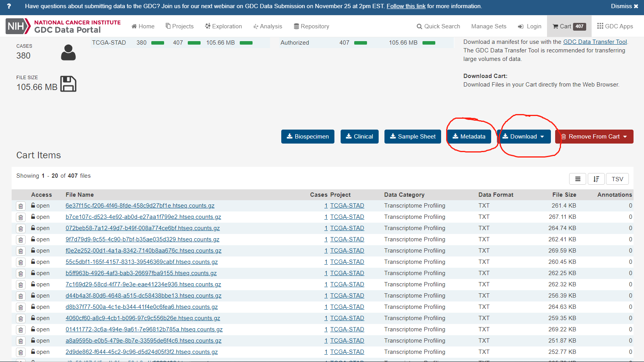644x362 pixels.
Task: Download the Biospecimen data
Action: (x=308, y=137)
